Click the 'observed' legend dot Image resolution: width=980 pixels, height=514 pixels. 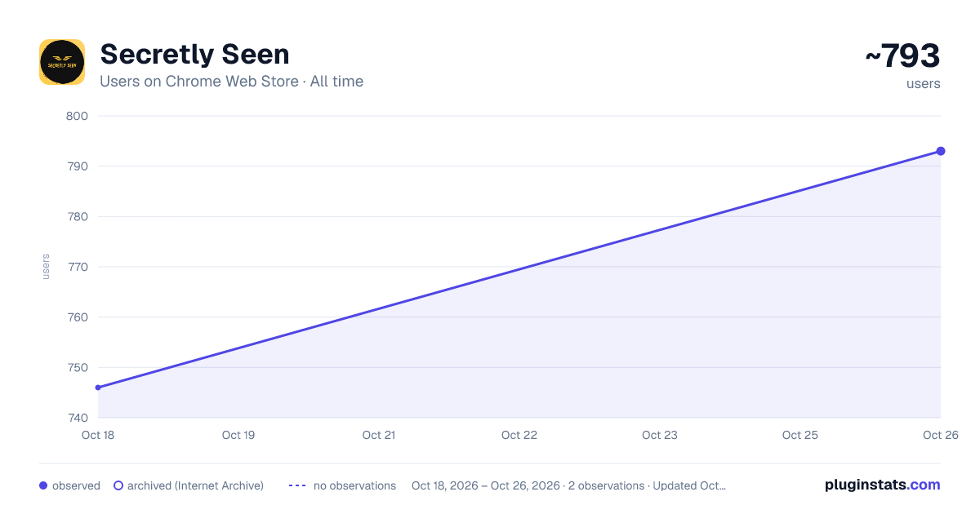(x=43, y=485)
